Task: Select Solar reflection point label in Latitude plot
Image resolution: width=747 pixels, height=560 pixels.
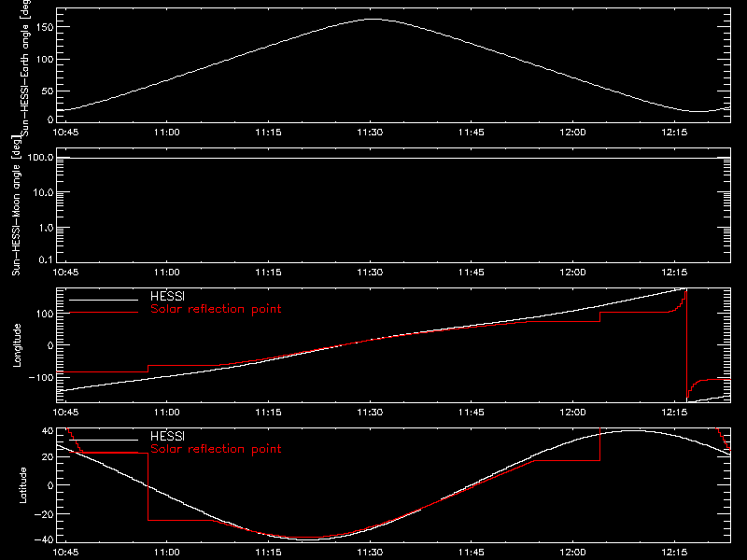Action: tap(216, 449)
